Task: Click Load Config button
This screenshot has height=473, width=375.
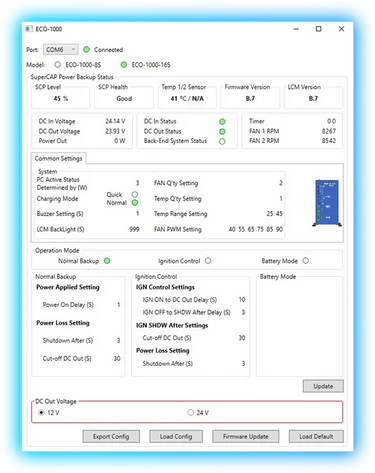Action: coord(176,436)
